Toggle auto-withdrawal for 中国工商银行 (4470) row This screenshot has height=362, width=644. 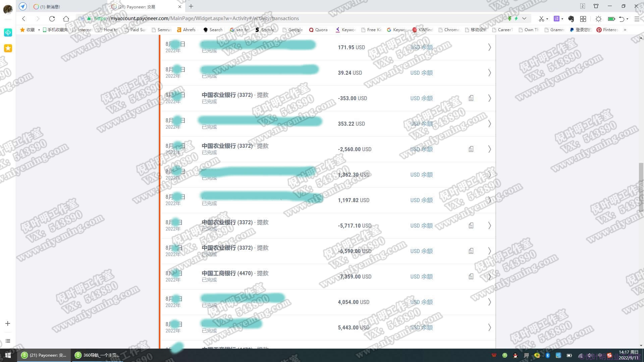(x=471, y=276)
